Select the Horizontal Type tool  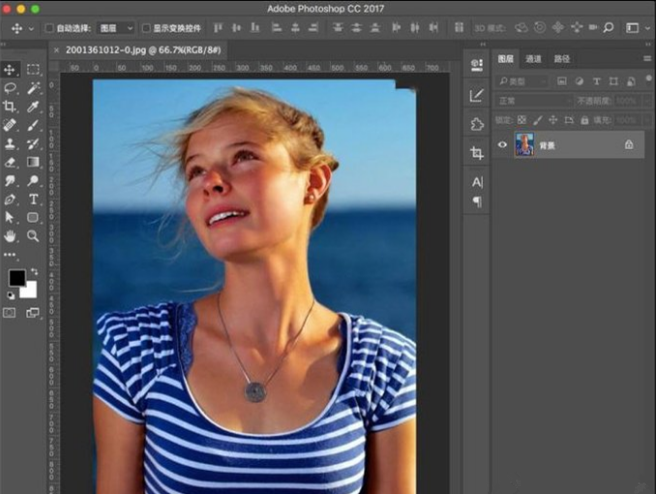(x=33, y=199)
